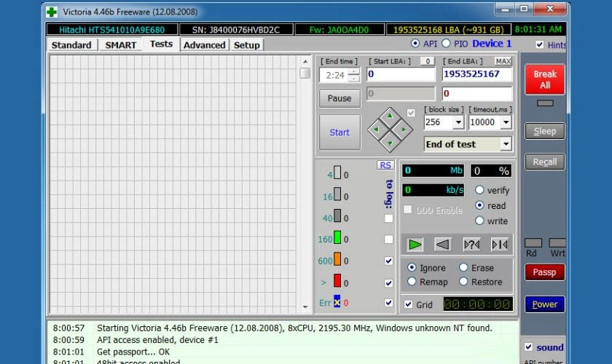Click the small indicator under Break All
This screenshot has width=612, height=364.
pos(545,103)
